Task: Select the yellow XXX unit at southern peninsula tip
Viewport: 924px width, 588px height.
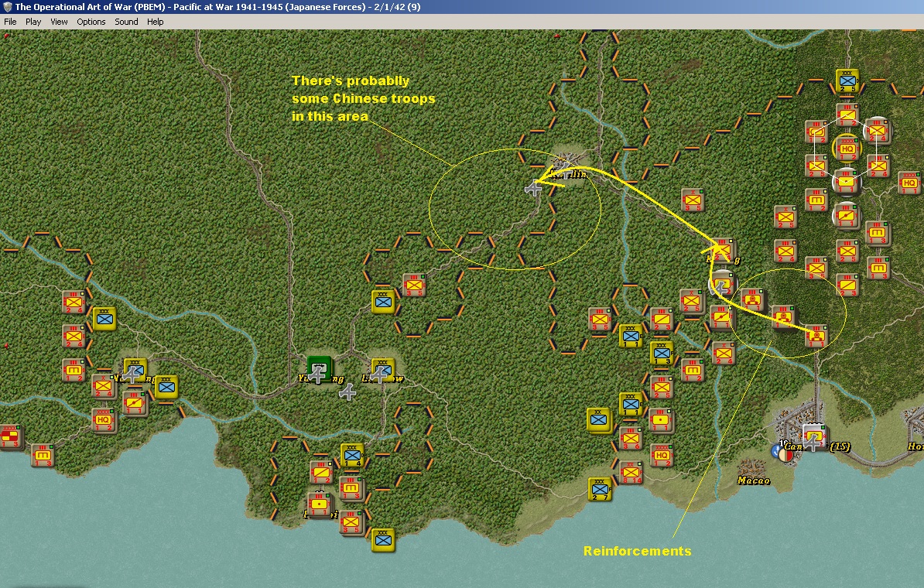Action: coord(383,539)
